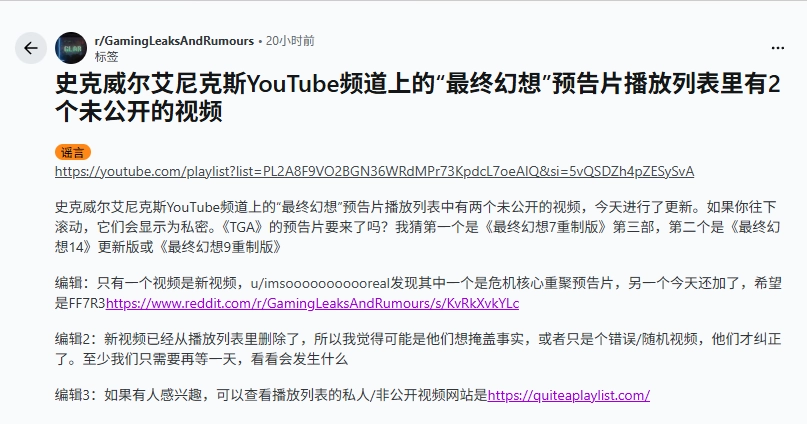Click the 编辑2： paragraph about 新视频已经删除
The image size is (807, 424).
coord(418,348)
